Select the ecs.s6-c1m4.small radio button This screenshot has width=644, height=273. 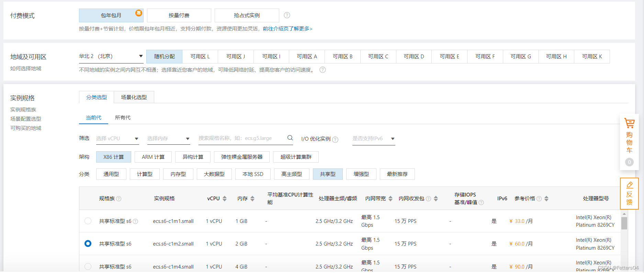click(x=88, y=266)
